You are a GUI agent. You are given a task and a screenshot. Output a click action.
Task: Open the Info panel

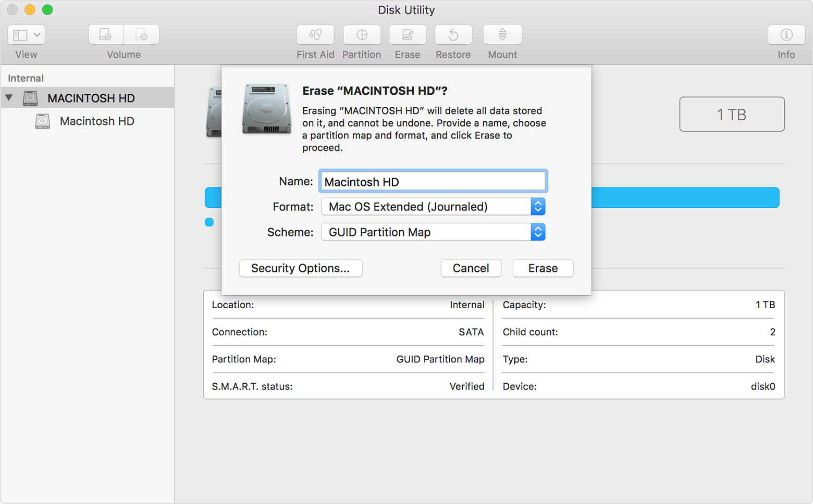pyautogui.click(x=785, y=35)
